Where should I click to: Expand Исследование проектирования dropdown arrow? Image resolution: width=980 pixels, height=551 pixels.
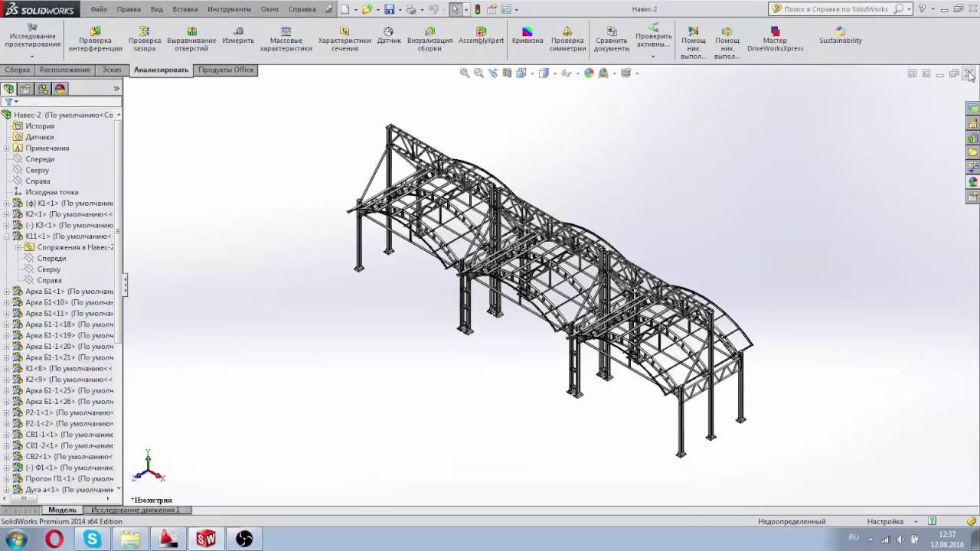click(32, 56)
